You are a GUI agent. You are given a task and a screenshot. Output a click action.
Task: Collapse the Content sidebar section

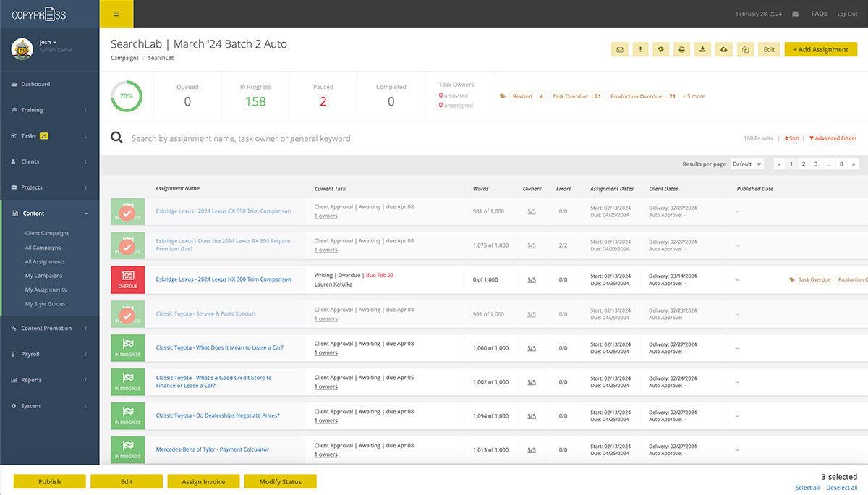pos(86,213)
